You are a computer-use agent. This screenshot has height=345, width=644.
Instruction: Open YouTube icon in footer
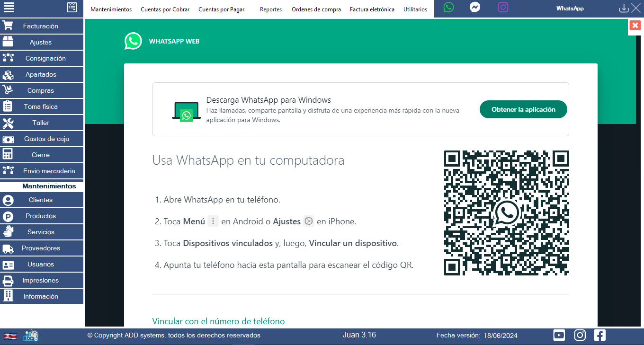(559, 335)
